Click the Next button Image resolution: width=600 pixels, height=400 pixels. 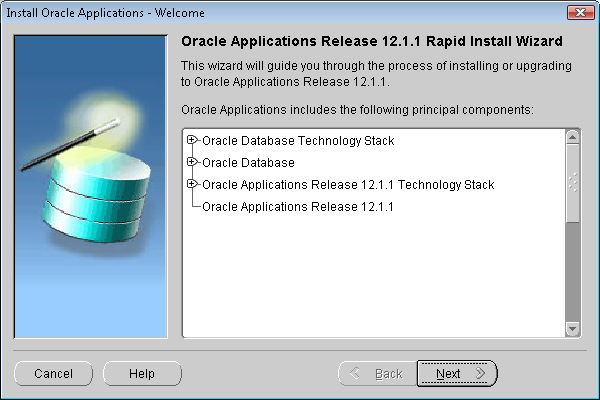pyautogui.click(x=457, y=373)
